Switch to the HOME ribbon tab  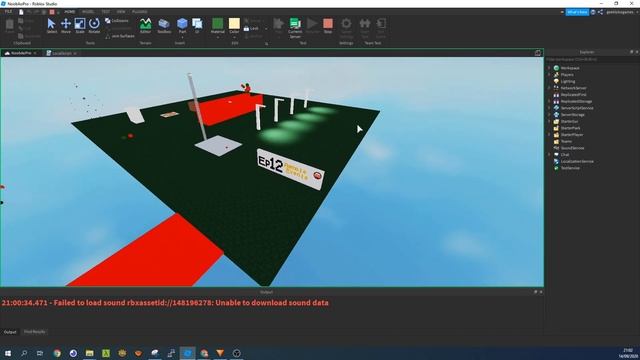click(x=70, y=12)
